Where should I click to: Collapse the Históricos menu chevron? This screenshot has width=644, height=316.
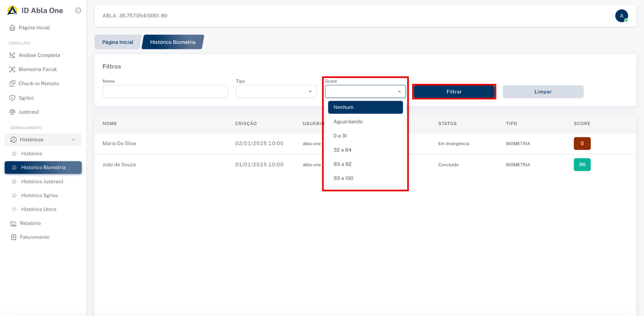pos(73,140)
